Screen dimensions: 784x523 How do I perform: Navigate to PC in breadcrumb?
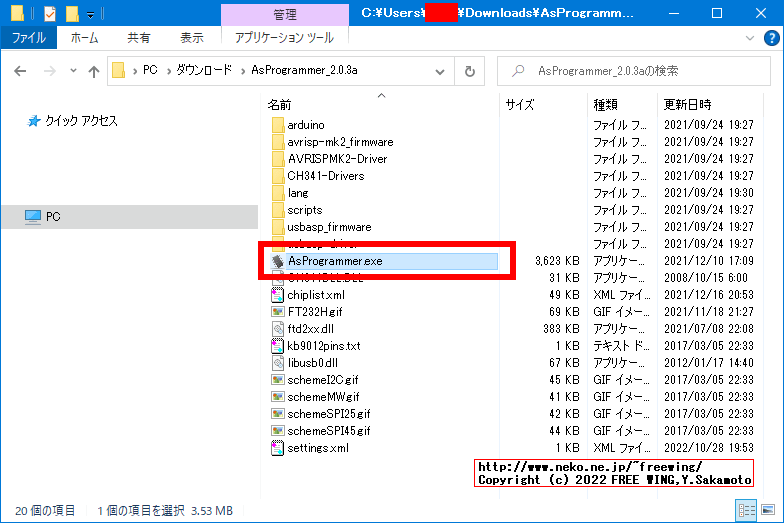(150, 70)
